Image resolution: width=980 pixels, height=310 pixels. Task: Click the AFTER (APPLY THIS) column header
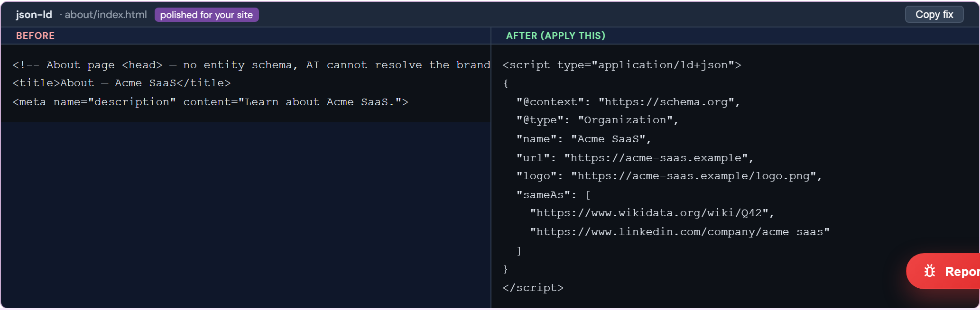[555, 36]
